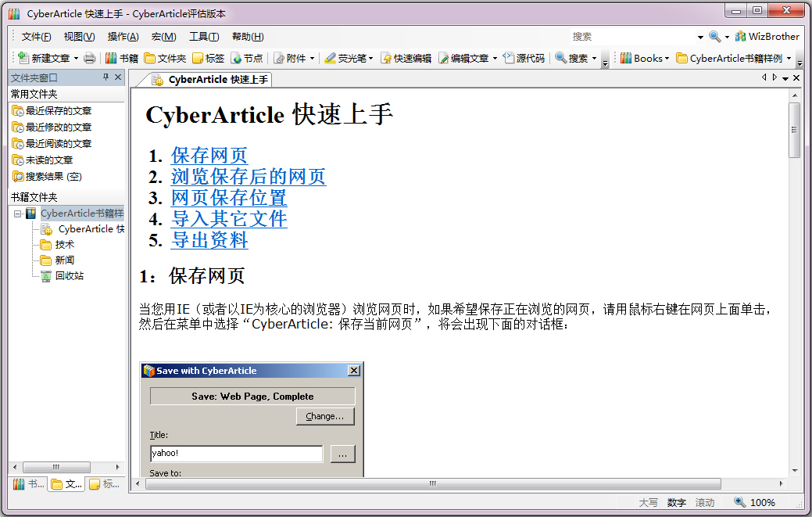Follow the 网页保存位置 link
This screenshot has height=517, width=812.
pos(229,198)
